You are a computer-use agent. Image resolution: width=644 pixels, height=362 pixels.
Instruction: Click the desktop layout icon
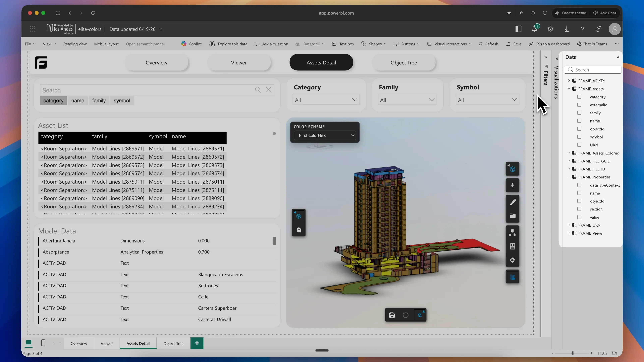click(28, 343)
